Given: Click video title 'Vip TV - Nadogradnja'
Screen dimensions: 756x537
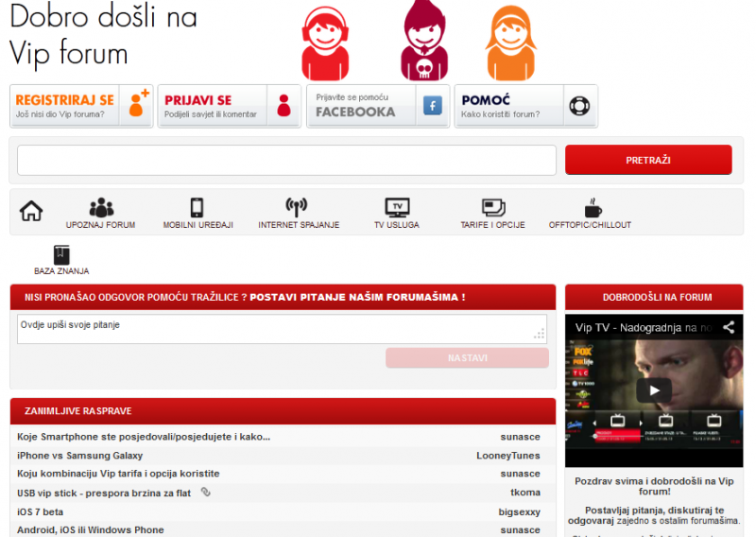Looking at the screenshot, I should [x=644, y=328].
